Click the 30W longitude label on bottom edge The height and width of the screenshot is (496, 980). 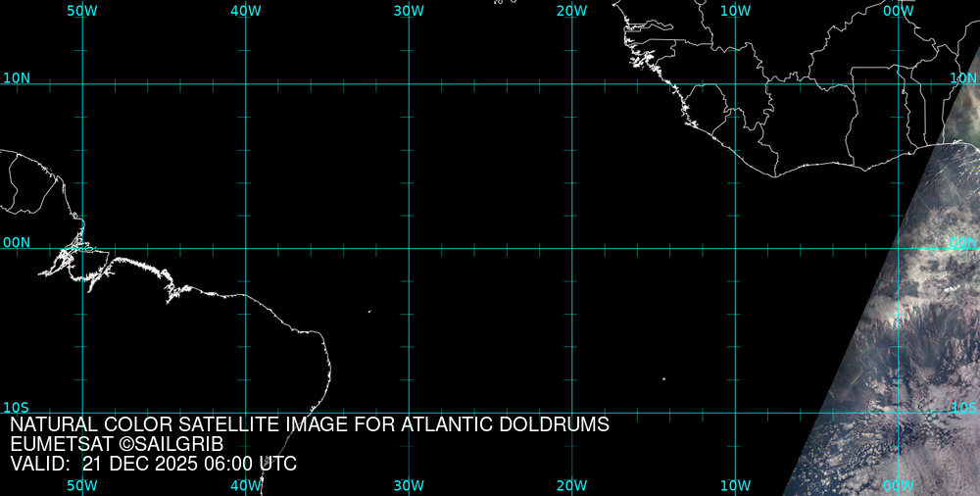409,485
